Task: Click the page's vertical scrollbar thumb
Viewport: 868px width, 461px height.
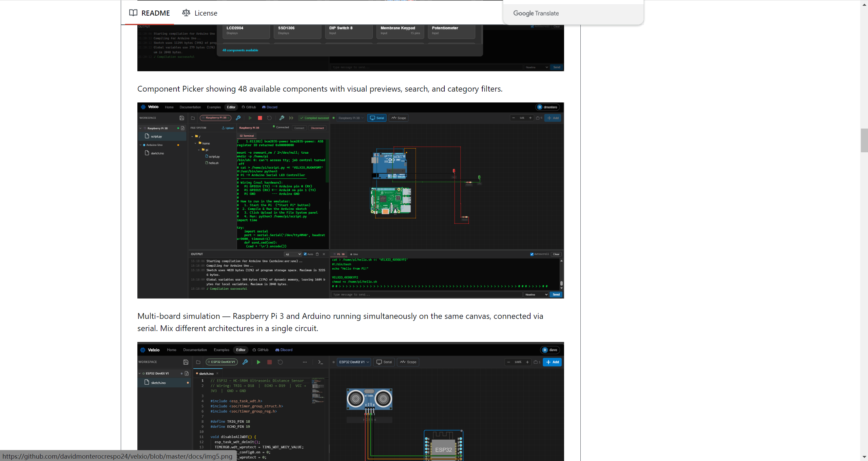Action: (x=864, y=140)
